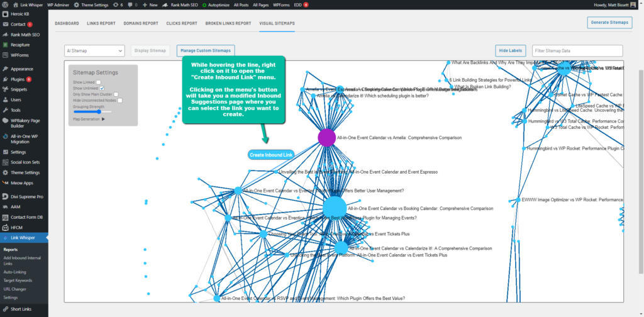
Task: Switch to the Broken Links Report tab
Action: (x=228, y=23)
